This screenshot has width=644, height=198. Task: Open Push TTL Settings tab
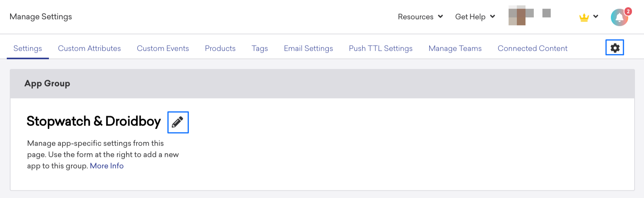point(381,48)
